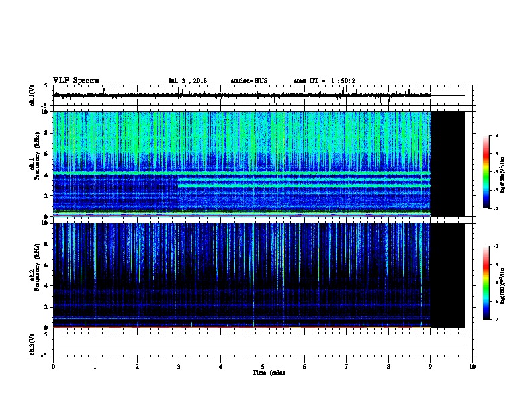Image resolution: width=532 pixels, height=411 pixels.
Task: Click tick label "3" on the Time axis
Action: [x=179, y=367]
